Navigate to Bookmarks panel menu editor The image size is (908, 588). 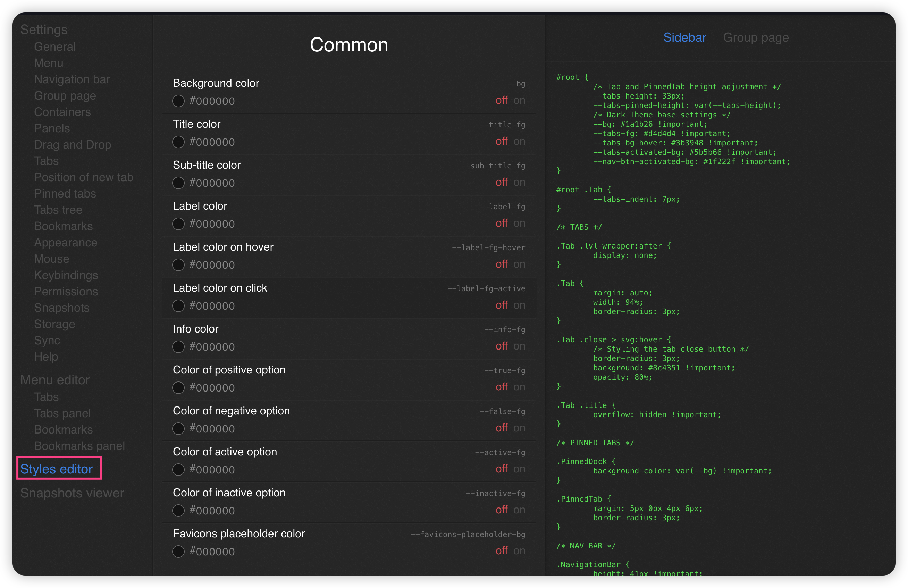click(79, 446)
